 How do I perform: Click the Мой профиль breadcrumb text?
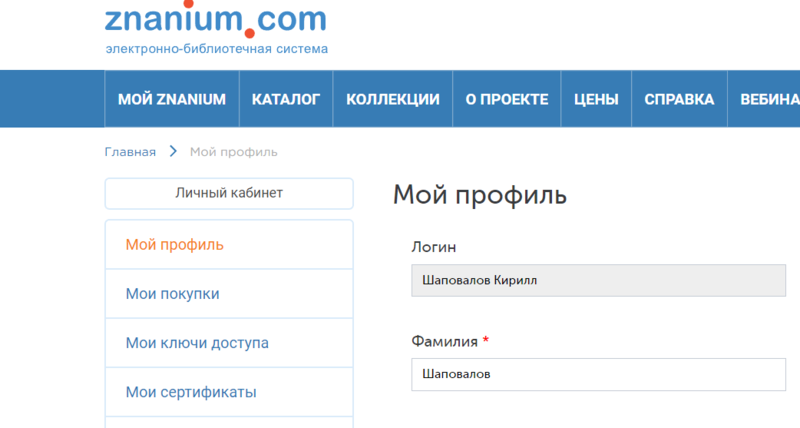click(234, 152)
